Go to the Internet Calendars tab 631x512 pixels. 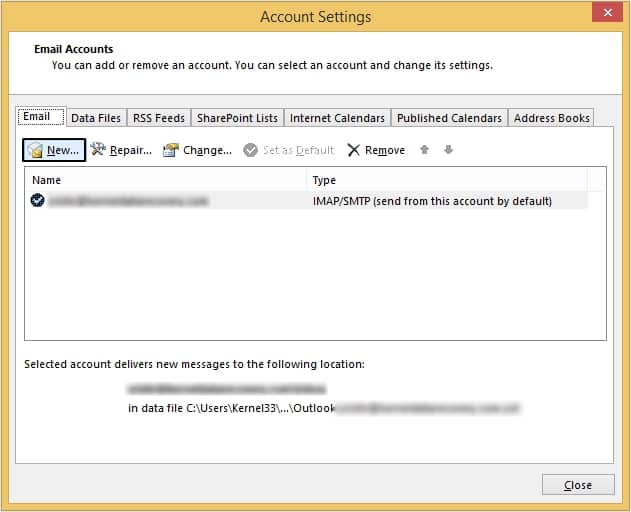337,118
